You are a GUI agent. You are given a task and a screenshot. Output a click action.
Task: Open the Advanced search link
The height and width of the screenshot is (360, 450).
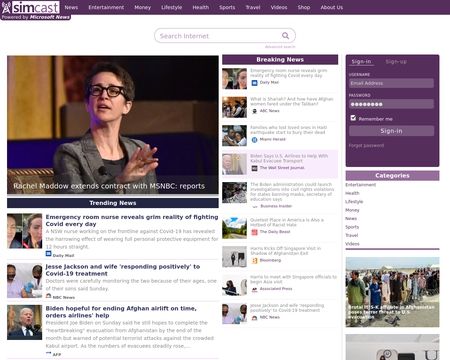[x=280, y=47]
